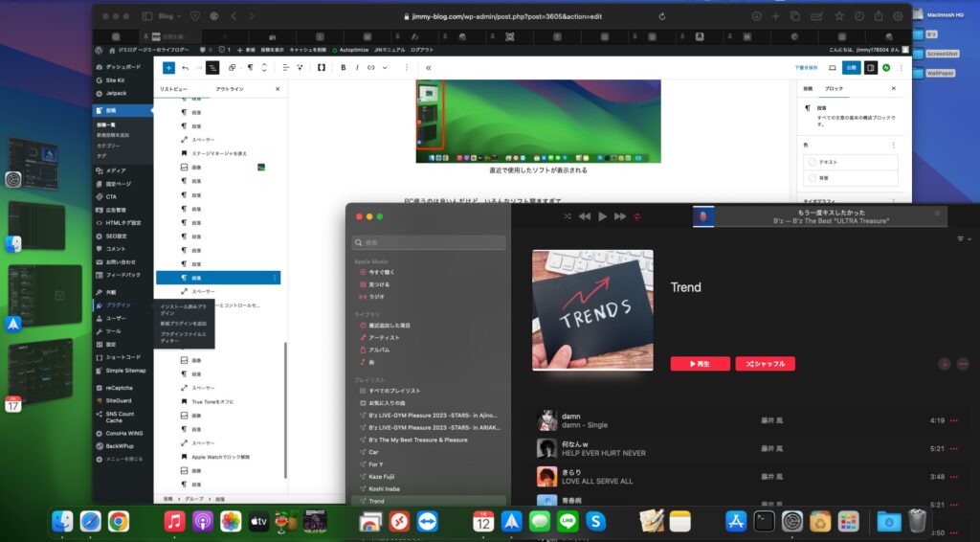Click the red シャッフル button

pyautogui.click(x=765, y=364)
